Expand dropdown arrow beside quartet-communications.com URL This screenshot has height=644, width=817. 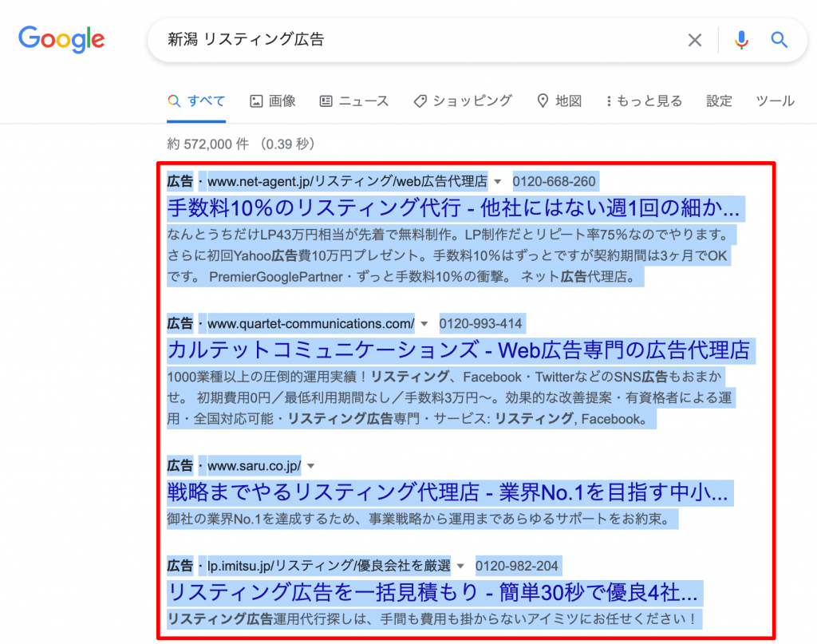click(x=424, y=324)
